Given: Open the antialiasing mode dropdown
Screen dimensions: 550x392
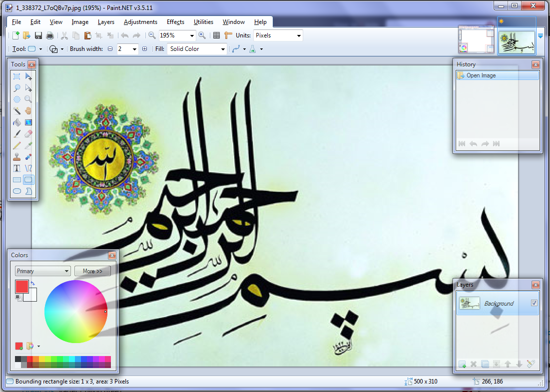Looking at the screenshot, I should click(244, 49).
